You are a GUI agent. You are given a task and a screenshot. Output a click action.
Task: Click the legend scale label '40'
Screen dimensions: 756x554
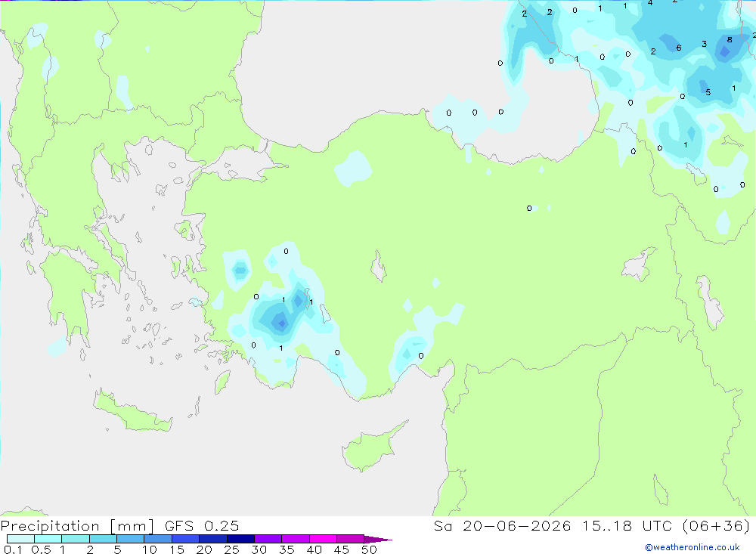coord(314,549)
